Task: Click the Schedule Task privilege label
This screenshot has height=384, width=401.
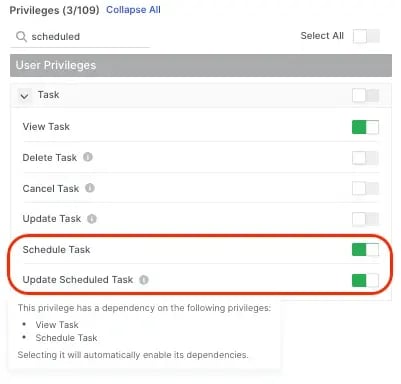Action: [x=56, y=250]
